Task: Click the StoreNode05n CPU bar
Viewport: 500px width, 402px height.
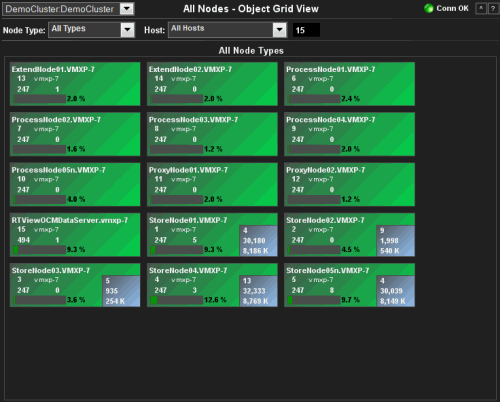Action: click(x=314, y=300)
